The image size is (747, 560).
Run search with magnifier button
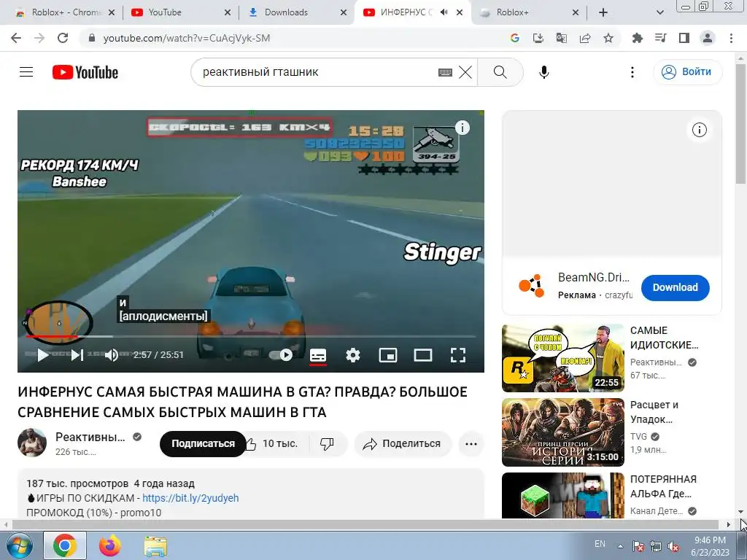click(500, 72)
